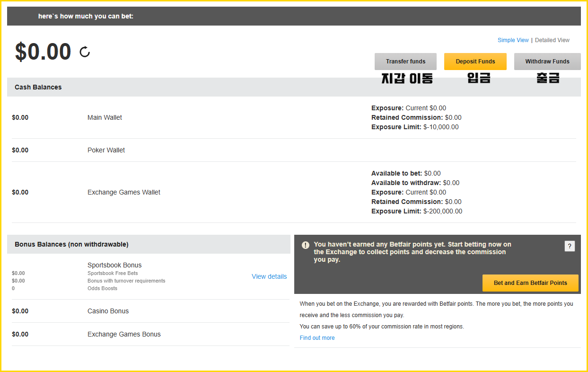This screenshot has height=372, width=588.
Task: Click the $0.00 balance in Casino Bonus row
Action: pos(20,311)
